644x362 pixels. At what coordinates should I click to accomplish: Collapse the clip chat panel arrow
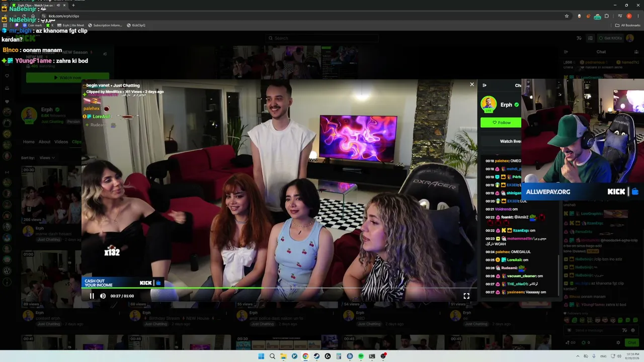[x=484, y=85]
